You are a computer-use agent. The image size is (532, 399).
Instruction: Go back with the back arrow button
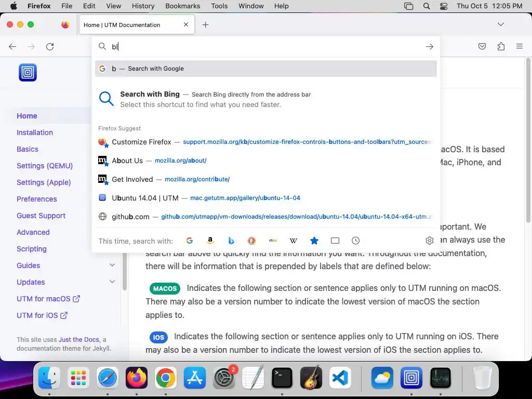pyautogui.click(x=12, y=46)
